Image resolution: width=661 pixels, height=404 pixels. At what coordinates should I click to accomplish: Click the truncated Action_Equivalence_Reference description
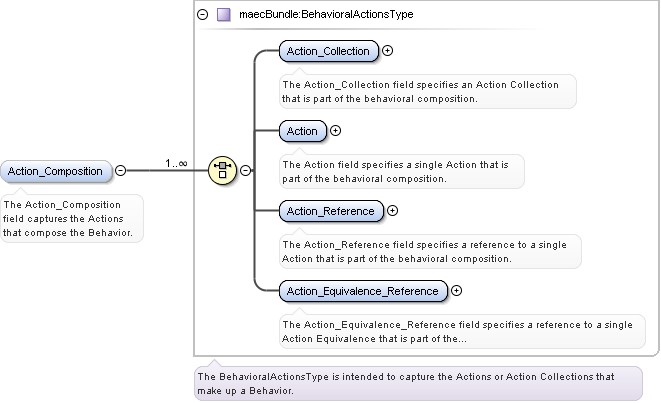pos(457,331)
